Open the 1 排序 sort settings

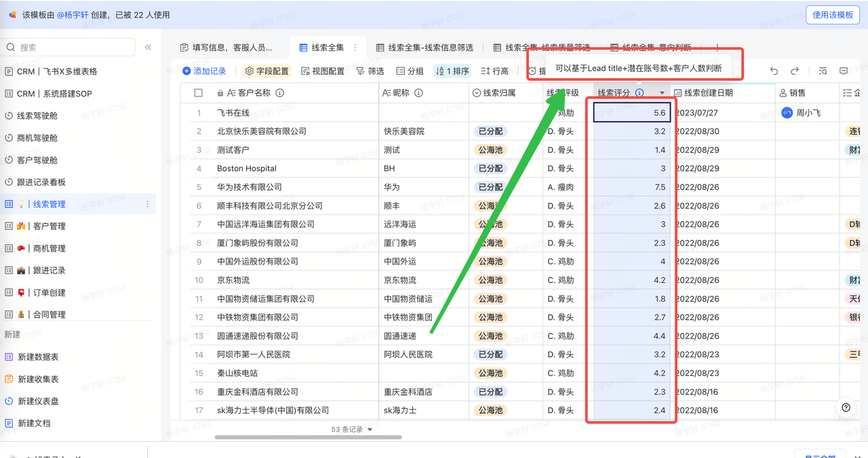[452, 71]
